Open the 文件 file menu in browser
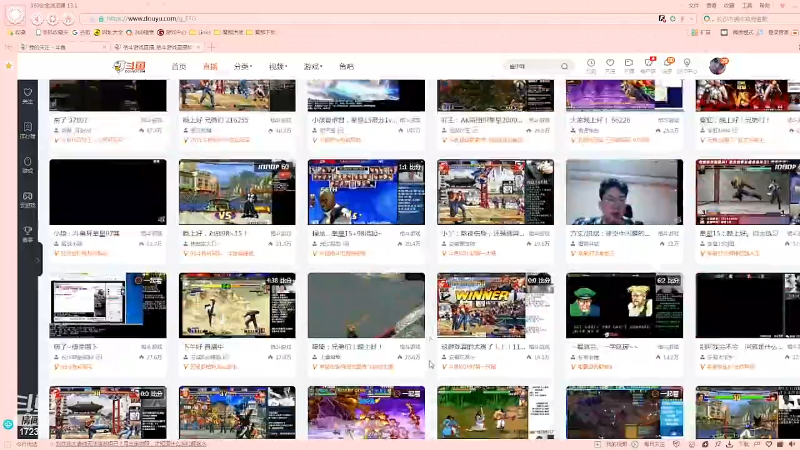The image size is (800, 450). tap(693, 6)
